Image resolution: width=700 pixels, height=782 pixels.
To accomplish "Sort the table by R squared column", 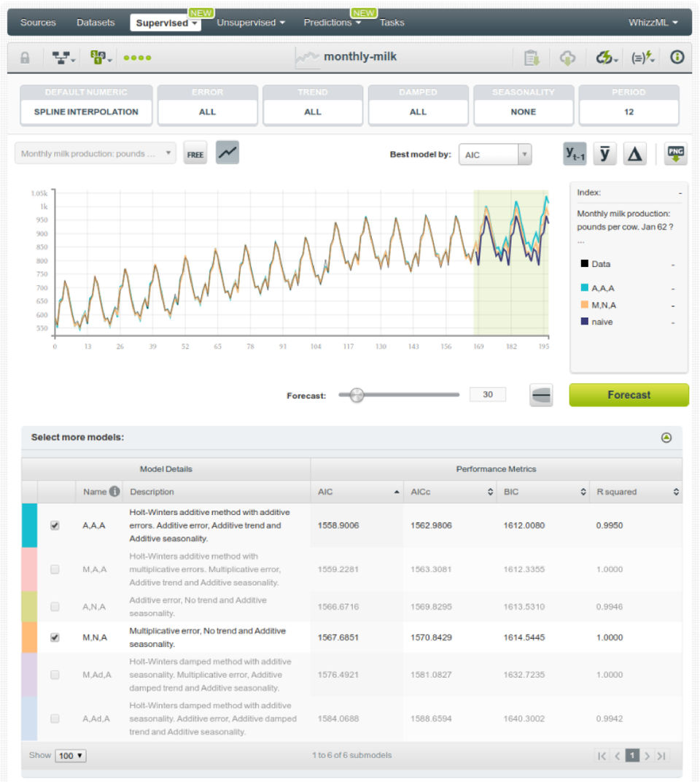I will tap(636, 492).
